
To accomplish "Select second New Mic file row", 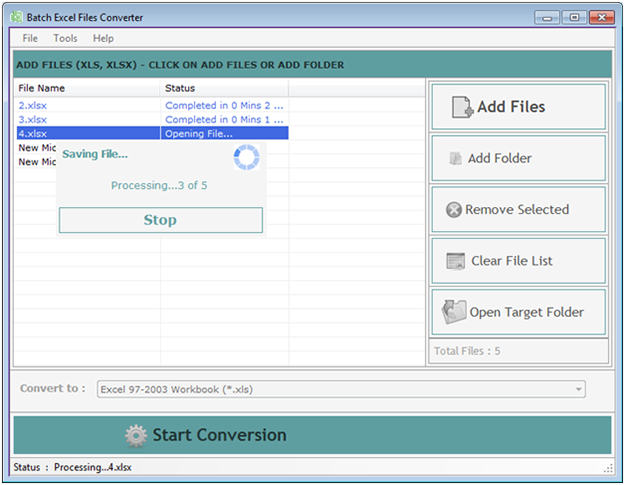I will (37, 162).
